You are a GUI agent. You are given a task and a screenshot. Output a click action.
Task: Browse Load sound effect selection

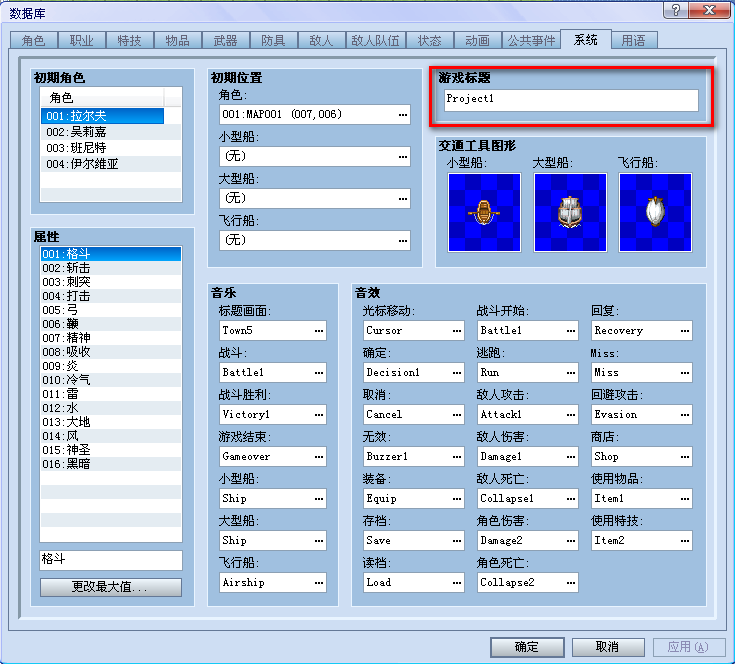coord(457,582)
